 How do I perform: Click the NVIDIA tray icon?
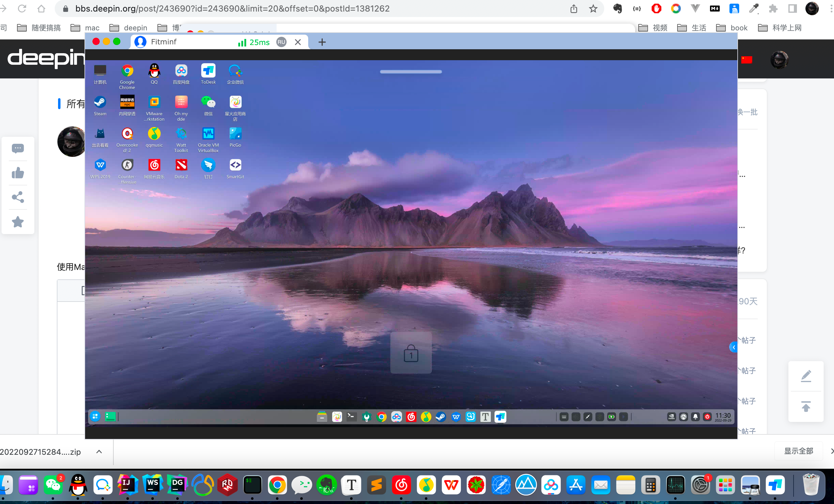671,417
